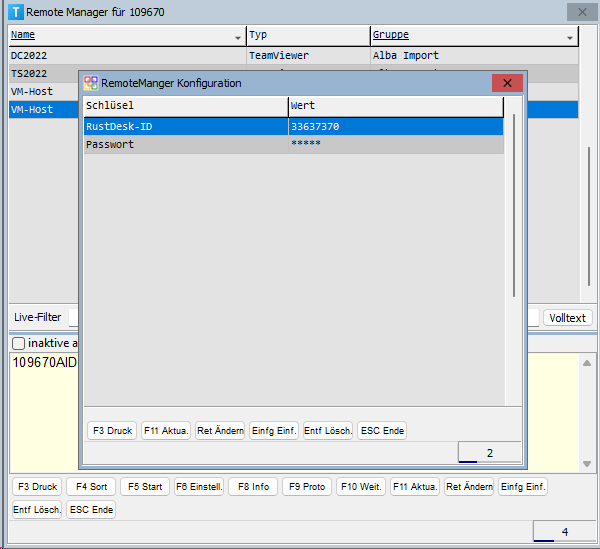
Task: Select the value 33637370 cell
Action: pyautogui.click(x=396, y=127)
